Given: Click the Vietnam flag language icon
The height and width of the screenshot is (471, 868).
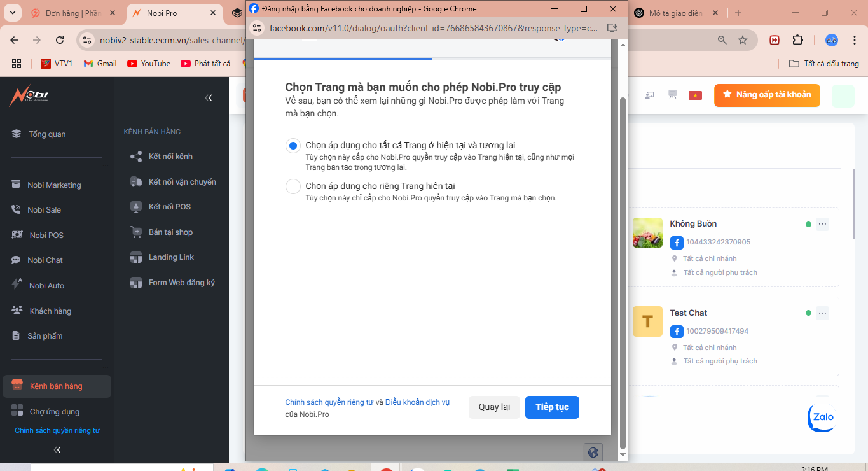Looking at the screenshot, I should pos(695,95).
